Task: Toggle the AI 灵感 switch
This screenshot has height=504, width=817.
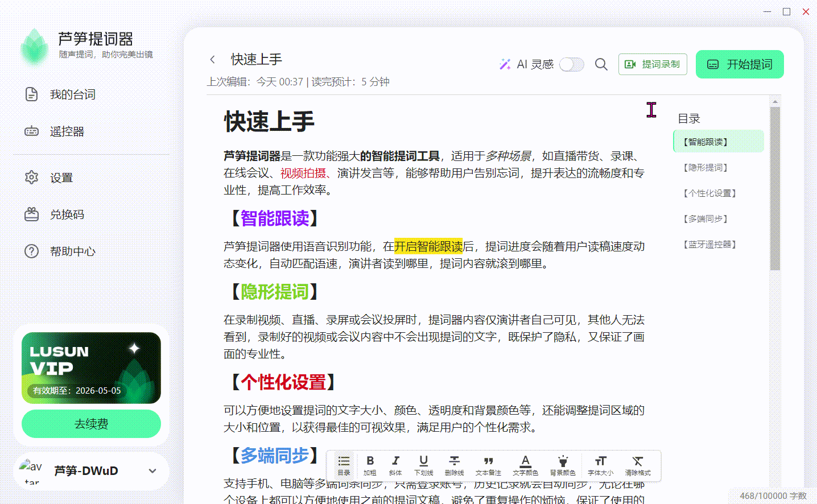Action: click(571, 64)
